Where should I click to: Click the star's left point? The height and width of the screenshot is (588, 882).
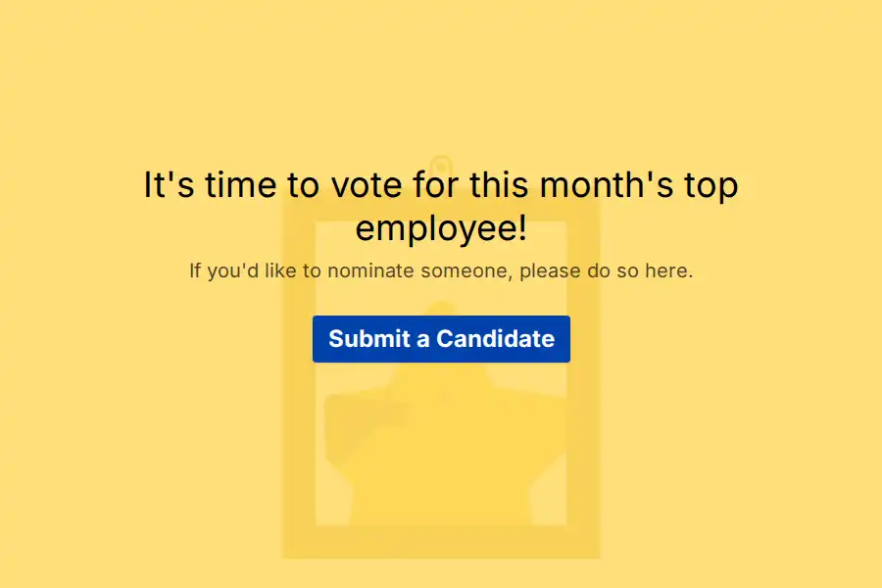338,407
